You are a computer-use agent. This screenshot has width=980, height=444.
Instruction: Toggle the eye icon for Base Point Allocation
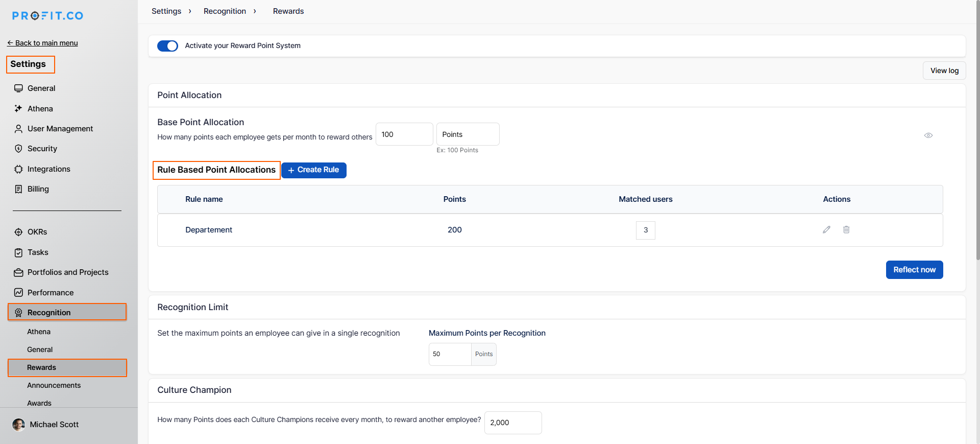[928, 135]
